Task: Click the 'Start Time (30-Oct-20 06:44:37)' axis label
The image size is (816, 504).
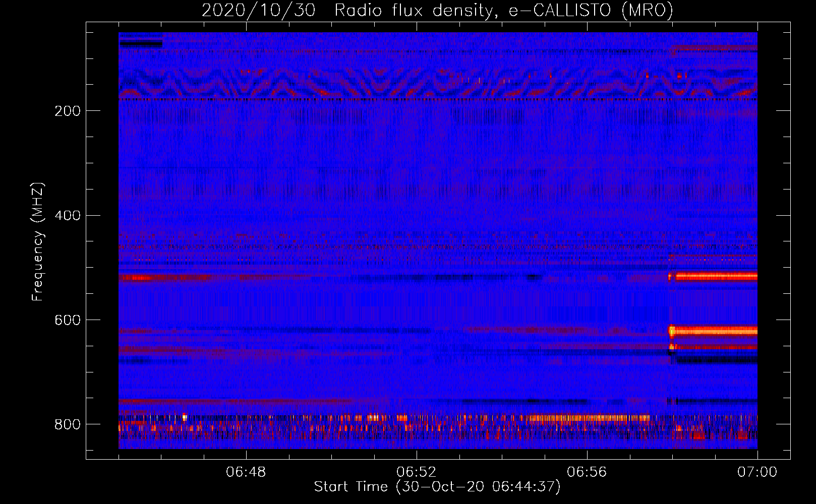Action: coord(437,487)
